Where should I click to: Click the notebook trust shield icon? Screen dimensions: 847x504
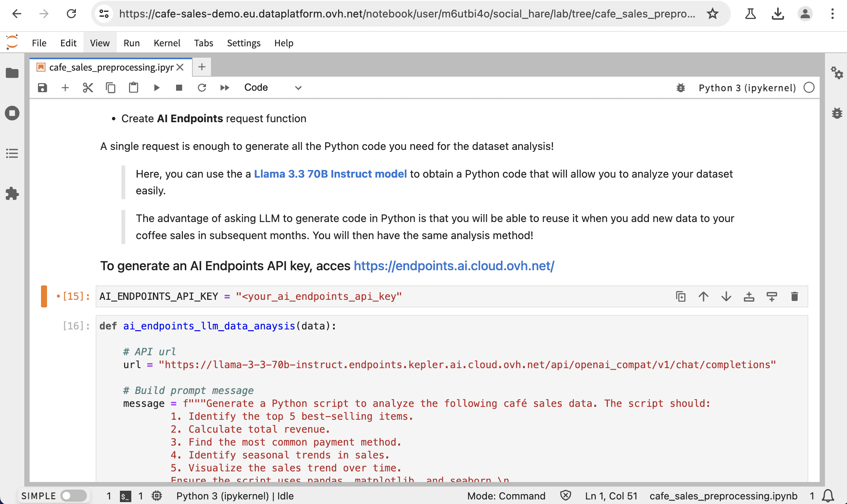coord(565,496)
